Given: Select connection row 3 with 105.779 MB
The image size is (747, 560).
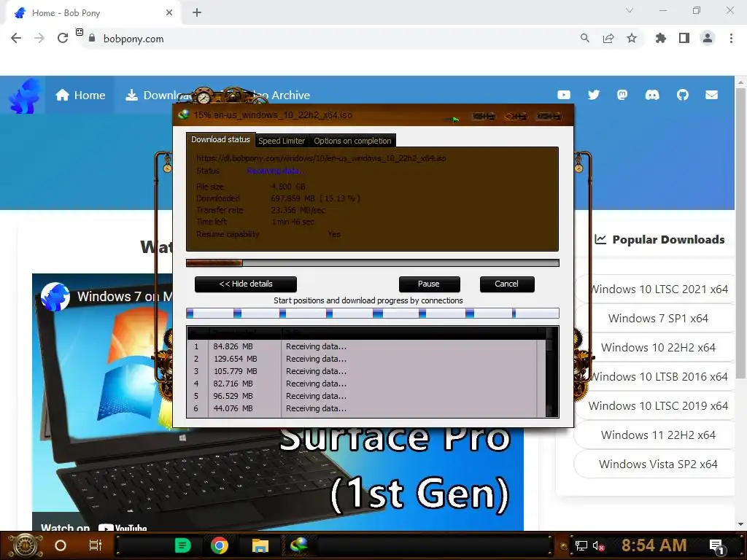Looking at the screenshot, I should point(365,371).
